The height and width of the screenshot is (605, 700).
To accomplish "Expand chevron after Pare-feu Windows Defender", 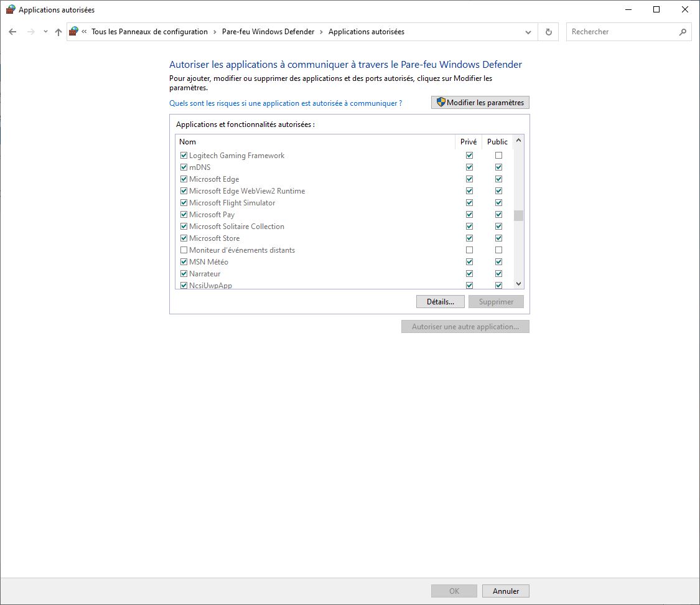I will click(x=322, y=32).
